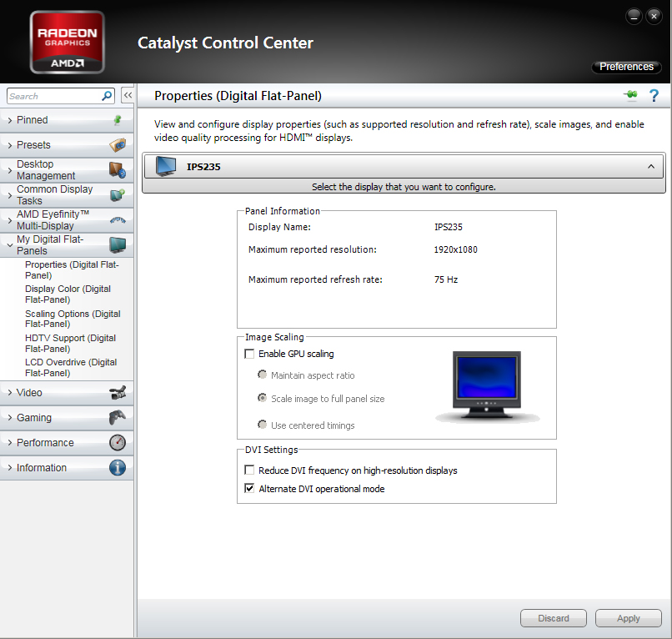The image size is (672, 639).
Task: Check Reduce DVI frequency on high-resolution displays
Action: 249,470
